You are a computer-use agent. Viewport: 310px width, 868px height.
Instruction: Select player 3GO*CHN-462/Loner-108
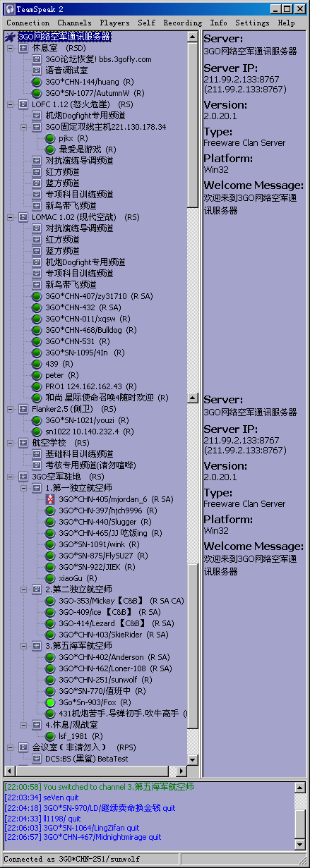click(115, 668)
